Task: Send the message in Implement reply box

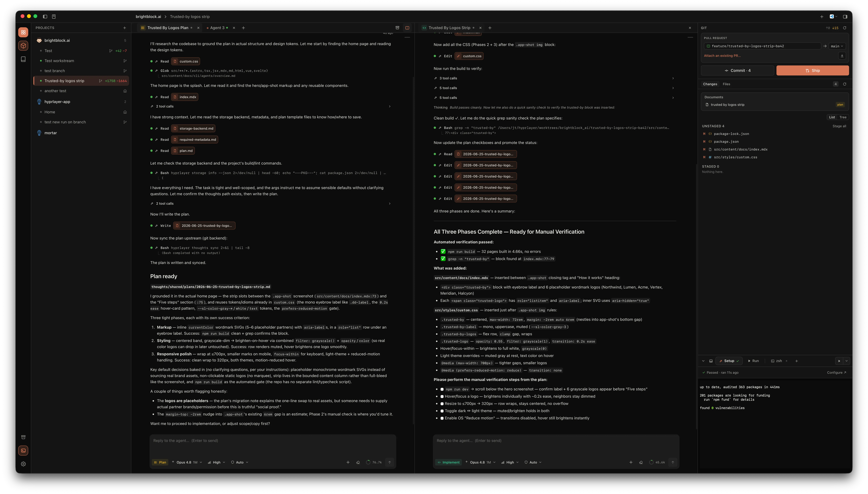Action: coord(673,462)
